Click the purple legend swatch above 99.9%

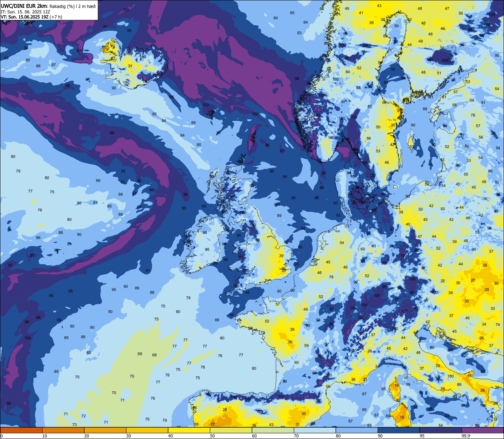pos(483,430)
